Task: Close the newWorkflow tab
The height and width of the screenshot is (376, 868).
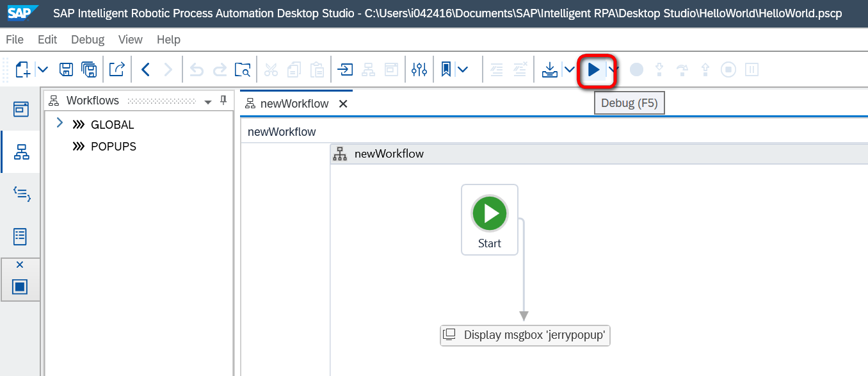Action: [343, 104]
